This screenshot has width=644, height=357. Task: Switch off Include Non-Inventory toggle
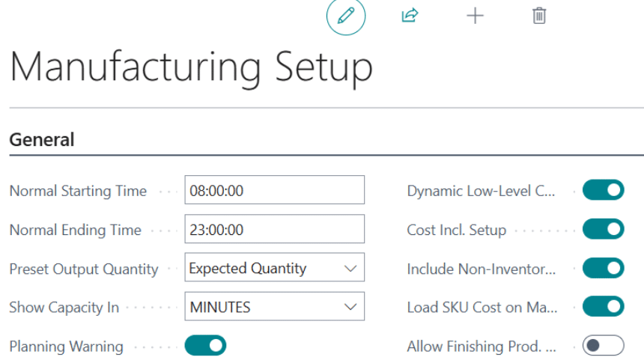tap(603, 268)
